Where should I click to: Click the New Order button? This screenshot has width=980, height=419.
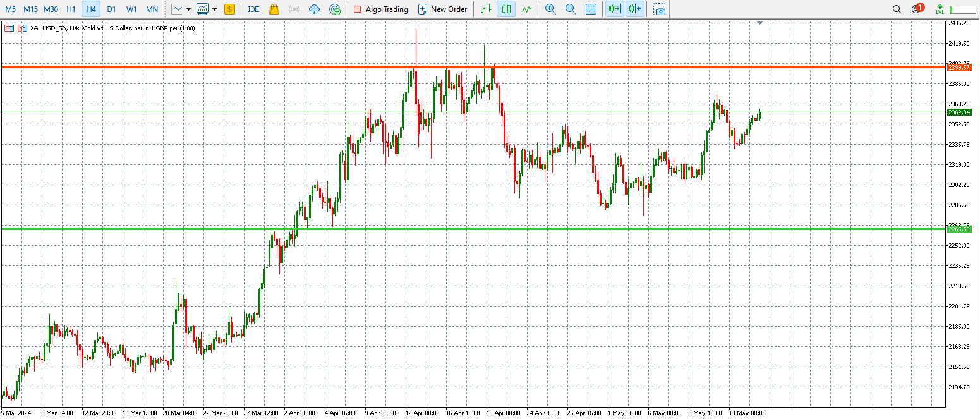tap(442, 9)
